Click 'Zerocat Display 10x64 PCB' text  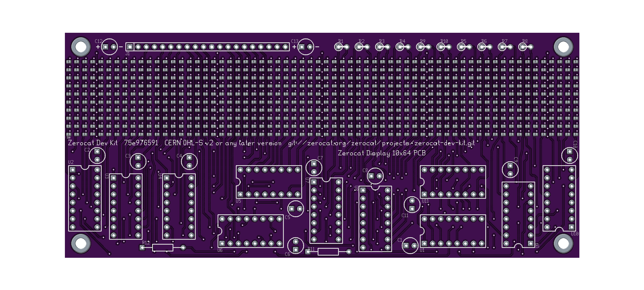(382, 153)
